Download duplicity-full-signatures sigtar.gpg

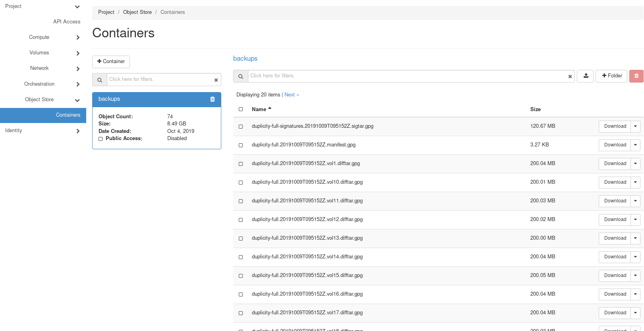click(x=615, y=126)
